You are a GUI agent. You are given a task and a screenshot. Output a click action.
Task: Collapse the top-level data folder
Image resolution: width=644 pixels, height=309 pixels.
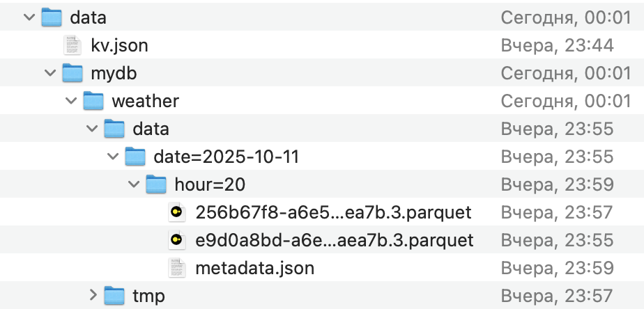[29, 17]
